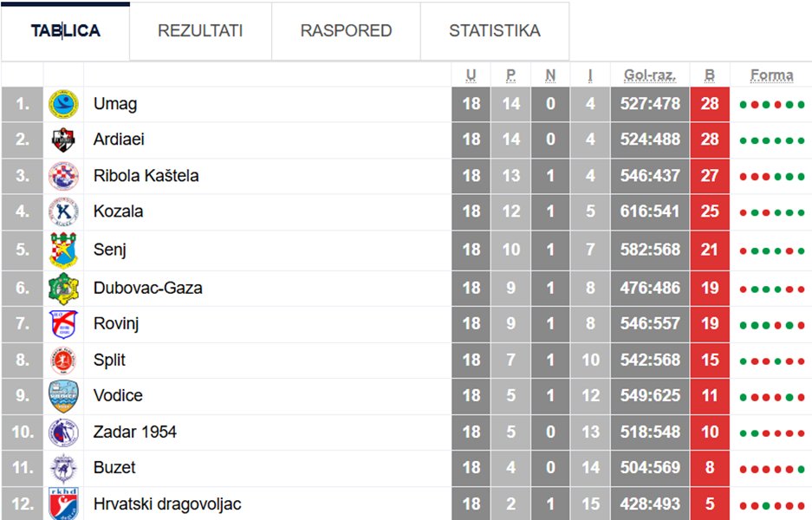Image resolution: width=812 pixels, height=520 pixels.
Task: Click the Rovinj club logo
Action: (x=63, y=324)
